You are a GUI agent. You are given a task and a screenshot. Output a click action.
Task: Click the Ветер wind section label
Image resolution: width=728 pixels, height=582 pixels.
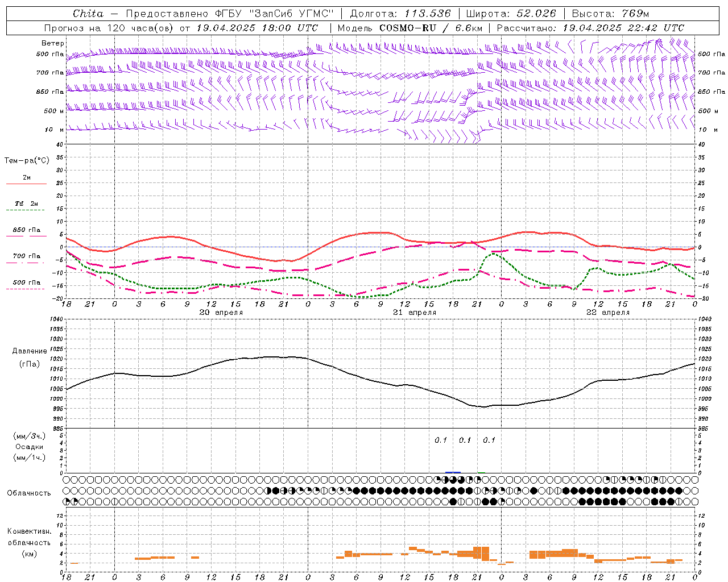53,43
